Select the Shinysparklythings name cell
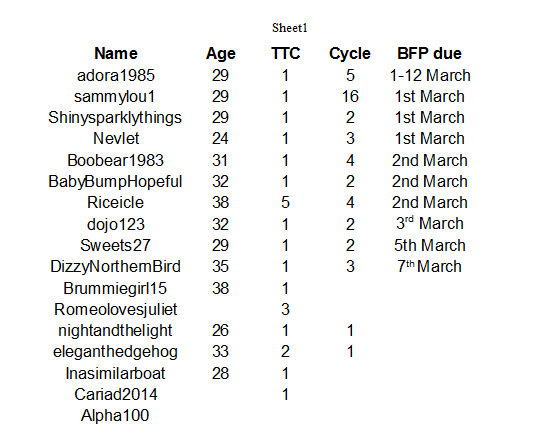This screenshot has width=551, height=447. [x=115, y=118]
